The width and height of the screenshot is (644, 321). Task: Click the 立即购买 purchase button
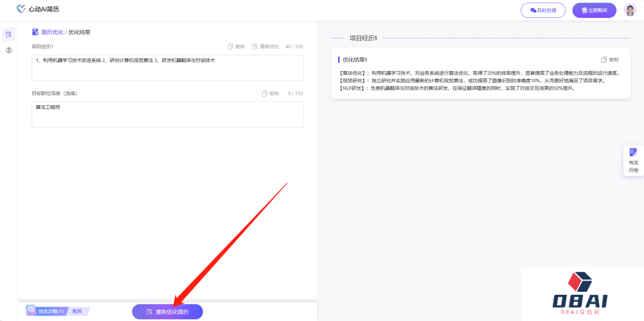(595, 10)
